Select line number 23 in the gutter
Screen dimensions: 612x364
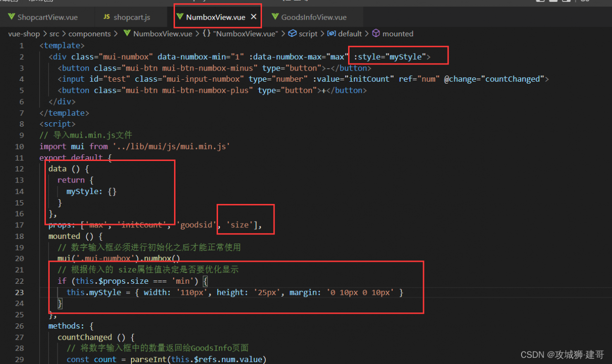tap(19, 292)
